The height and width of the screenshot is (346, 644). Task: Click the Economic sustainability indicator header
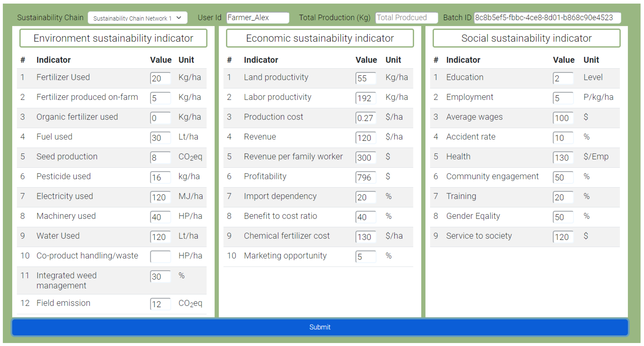[x=320, y=38]
